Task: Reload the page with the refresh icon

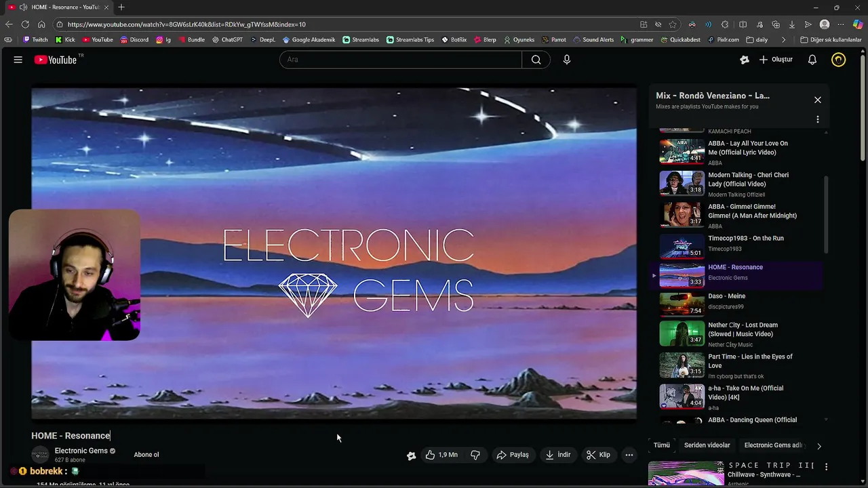Action: click(x=25, y=24)
